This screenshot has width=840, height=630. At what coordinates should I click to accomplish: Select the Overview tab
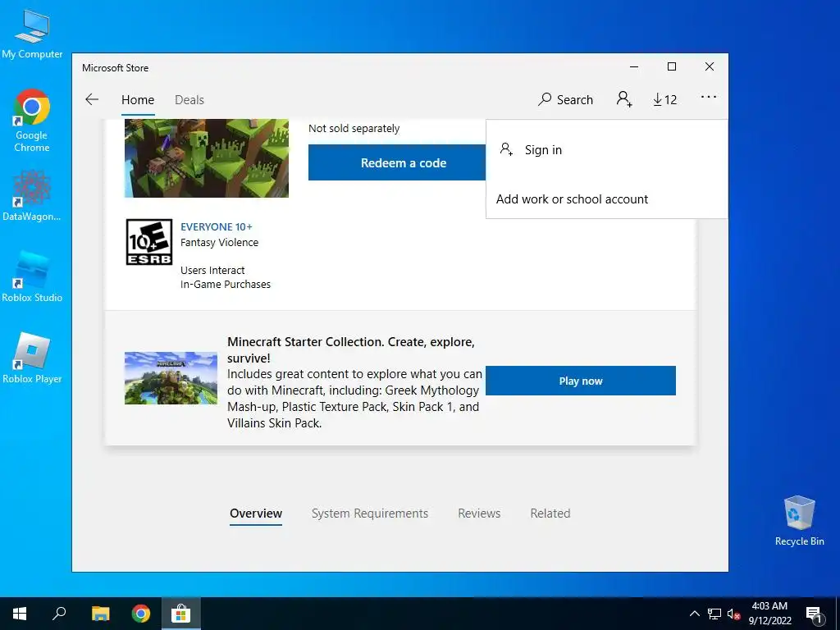(256, 514)
